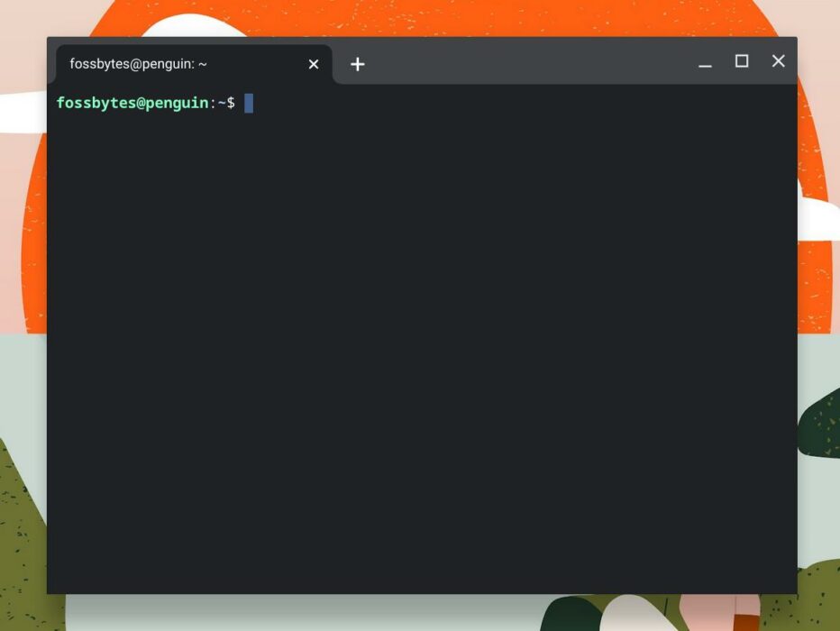Minimize the terminal window

[705, 61]
